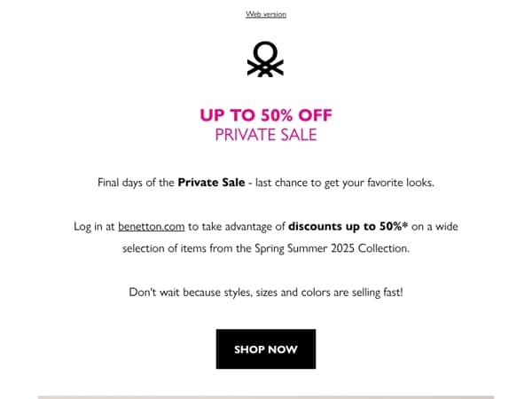Click the bold Private Sale text
Screen dimensions: 532x399
click(x=211, y=183)
